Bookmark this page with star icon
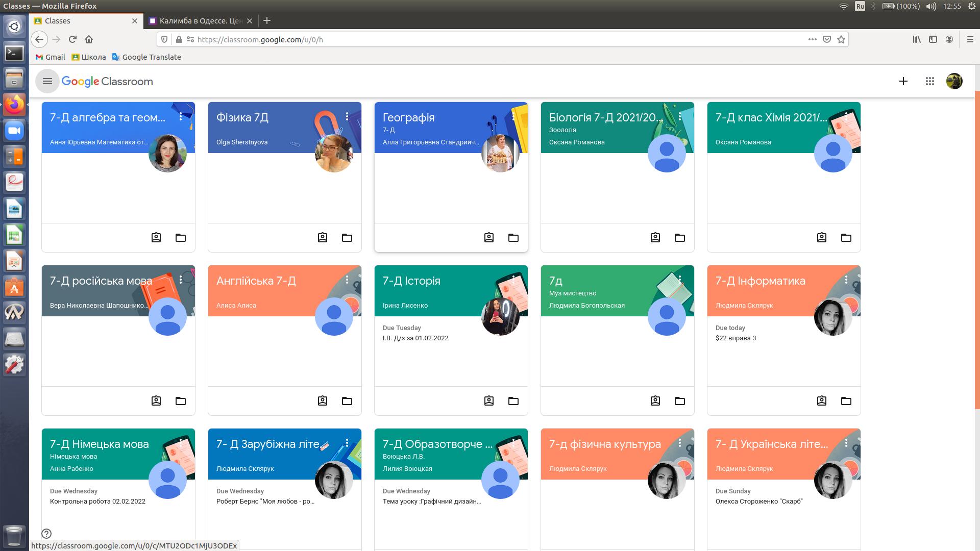Viewport: 980px width, 551px height. click(841, 39)
